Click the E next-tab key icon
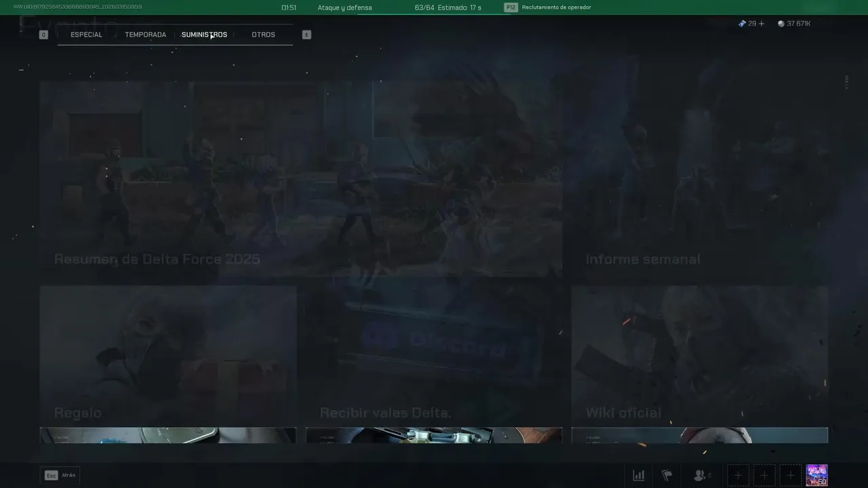This screenshot has height=488, width=868. [307, 35]
